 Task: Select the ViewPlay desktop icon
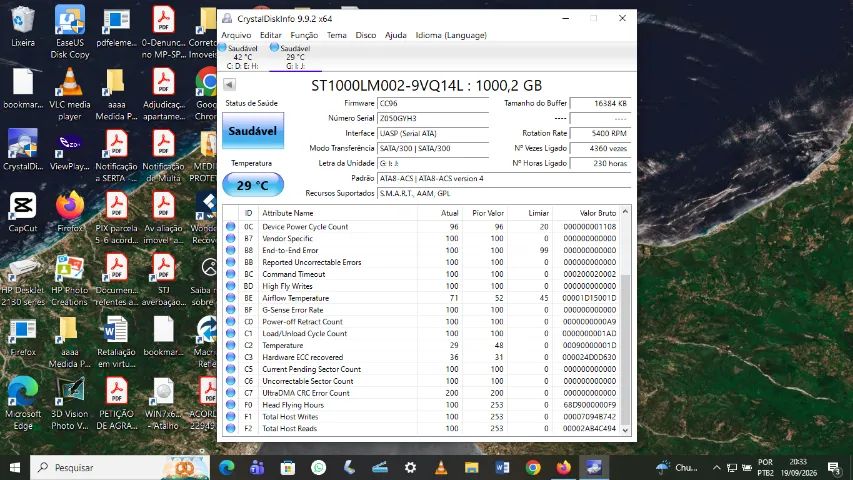coord(70,150)
